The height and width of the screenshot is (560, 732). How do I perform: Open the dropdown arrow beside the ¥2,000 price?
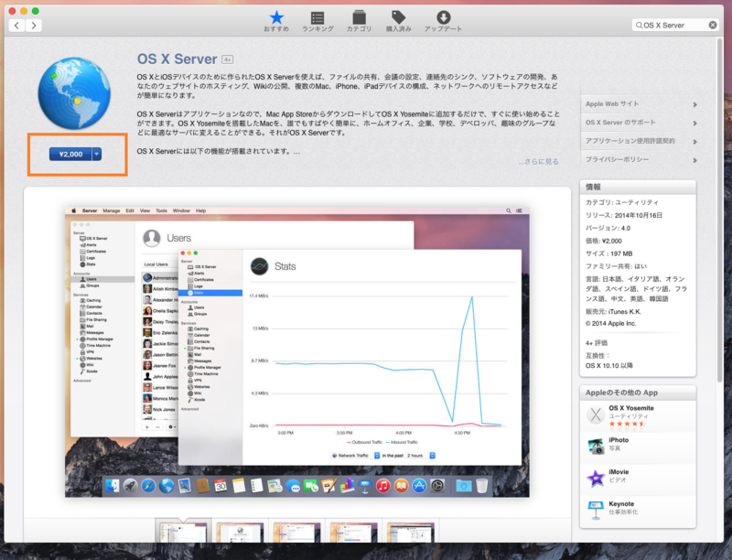tap(97, 154)
